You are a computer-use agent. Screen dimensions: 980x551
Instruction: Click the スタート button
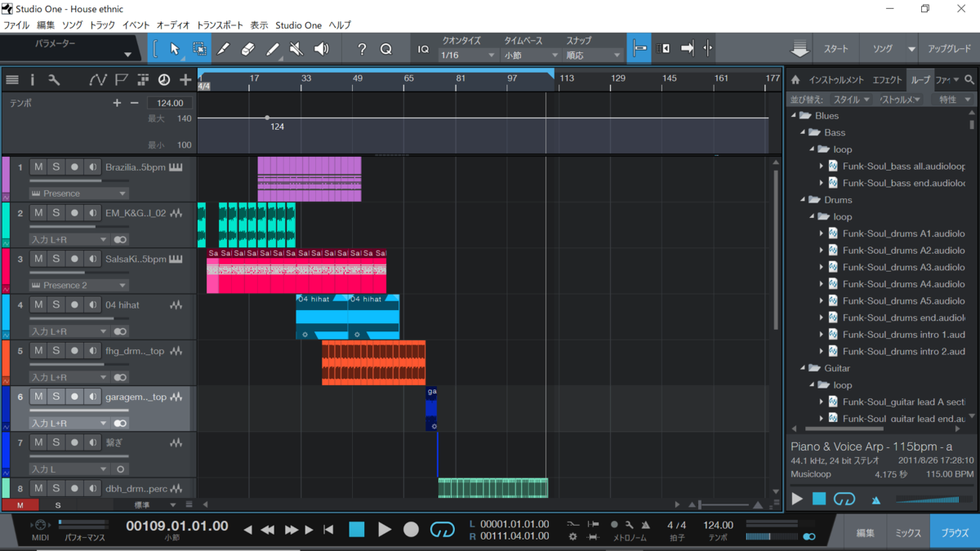click(x=836, y=49)
